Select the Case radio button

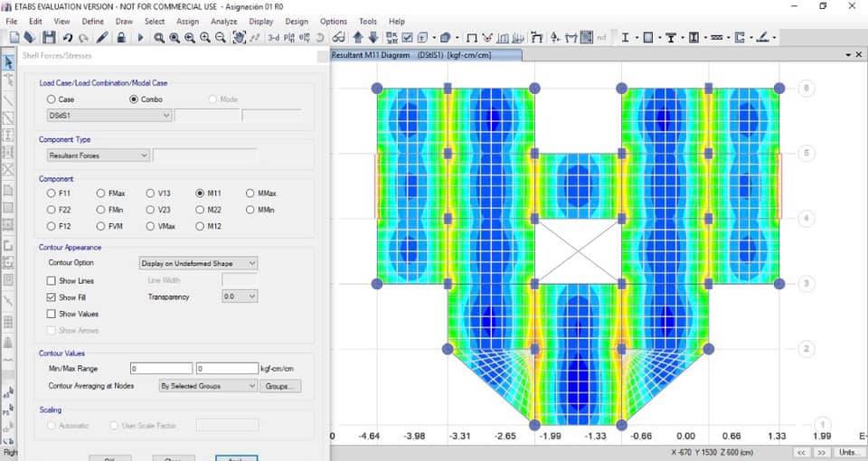[51, 99]
